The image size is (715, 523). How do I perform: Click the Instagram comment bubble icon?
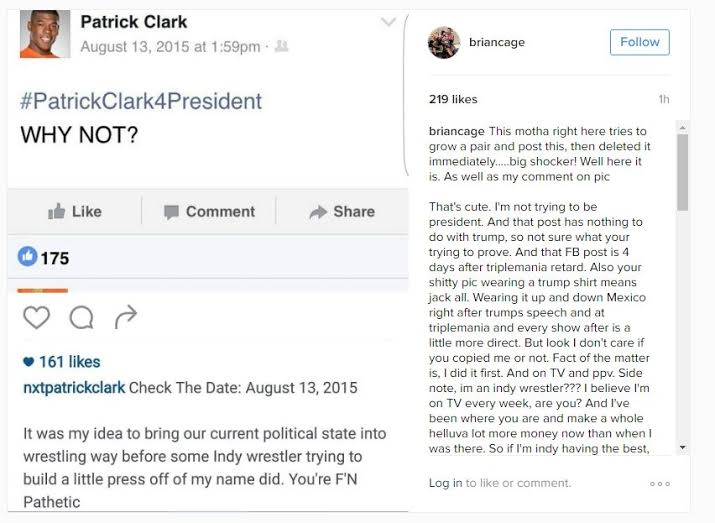[82, 317]
